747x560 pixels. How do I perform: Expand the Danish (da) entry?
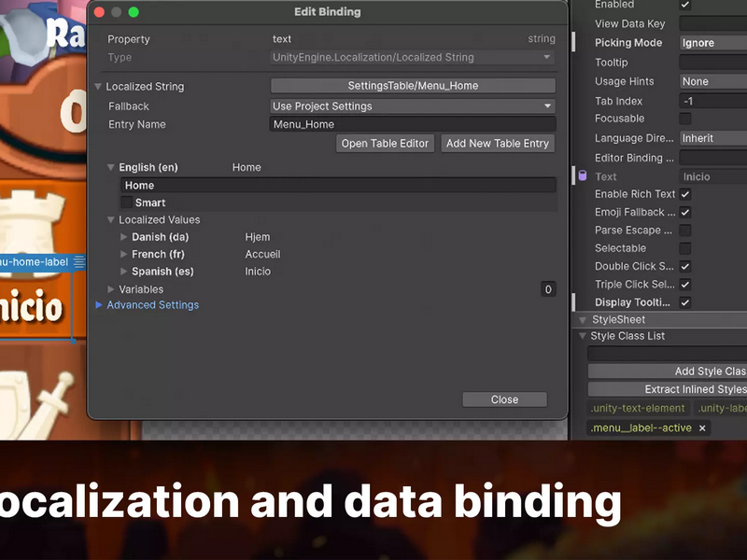[124, 237]
